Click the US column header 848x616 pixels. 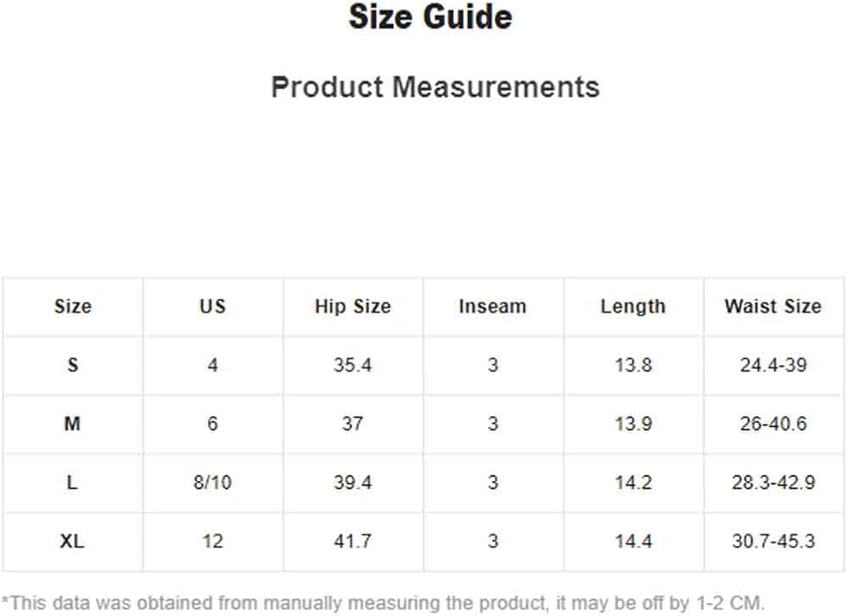pos(213,307)
